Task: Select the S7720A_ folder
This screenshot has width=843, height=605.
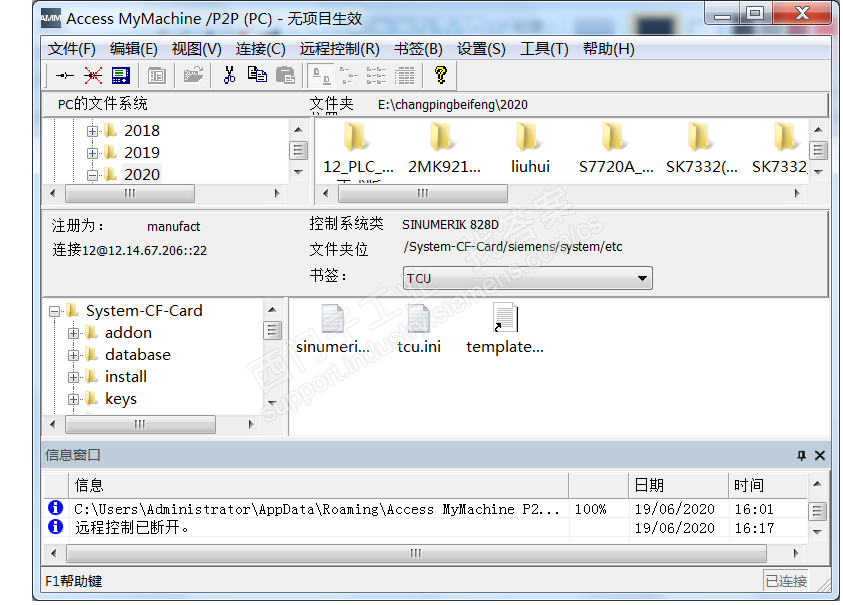Action: pyautogui.click(x=616, y=148)
